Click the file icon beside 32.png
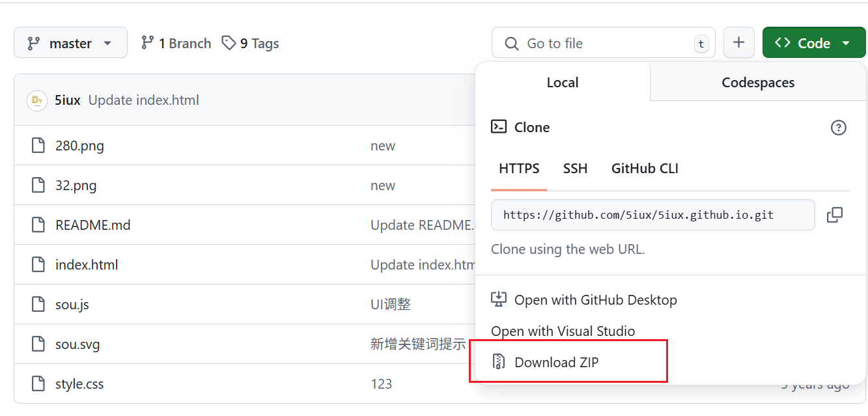This screenshot has height=416, width=868. [x=38, y=186]
